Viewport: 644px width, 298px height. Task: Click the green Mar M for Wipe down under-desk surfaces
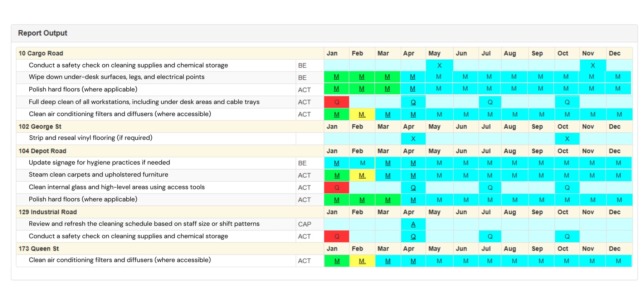pos(387,77)
